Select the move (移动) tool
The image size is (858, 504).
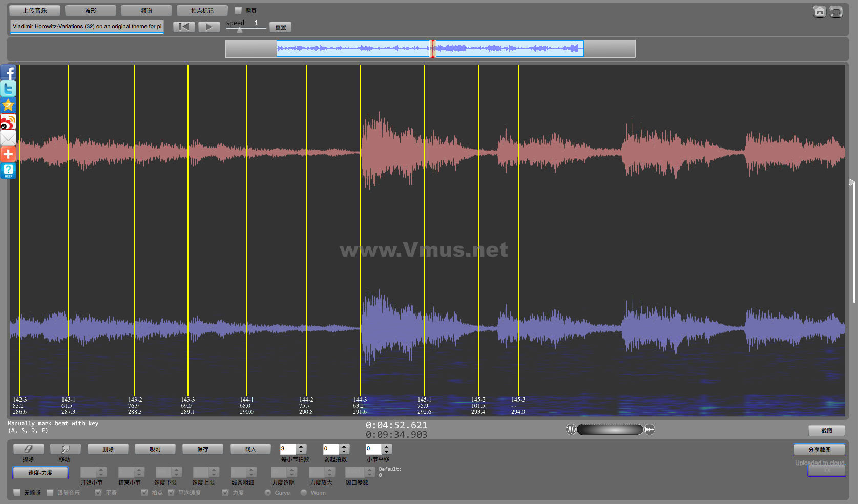click(x=65, y=449)
